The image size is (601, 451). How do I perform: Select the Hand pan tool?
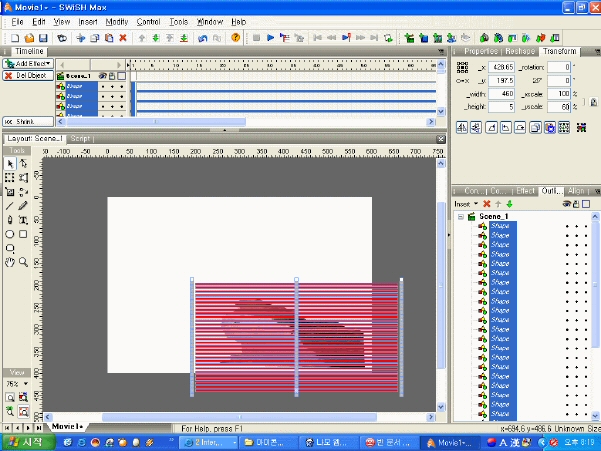[x=10, y=262]
